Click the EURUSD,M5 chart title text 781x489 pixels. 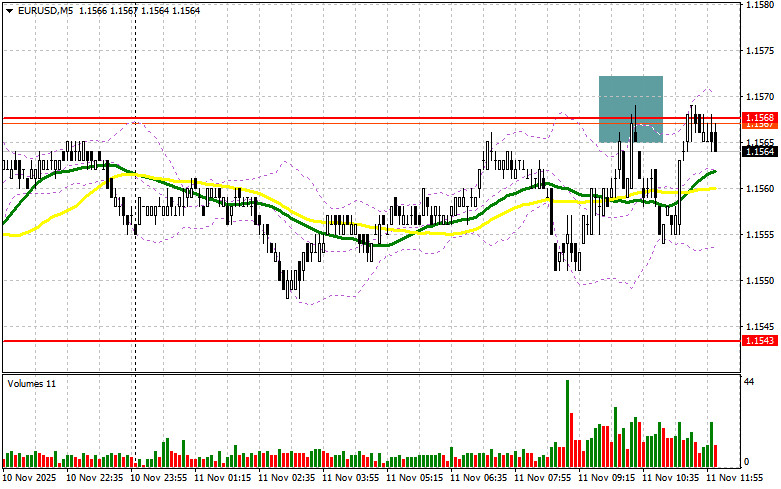tap(46, 10)
